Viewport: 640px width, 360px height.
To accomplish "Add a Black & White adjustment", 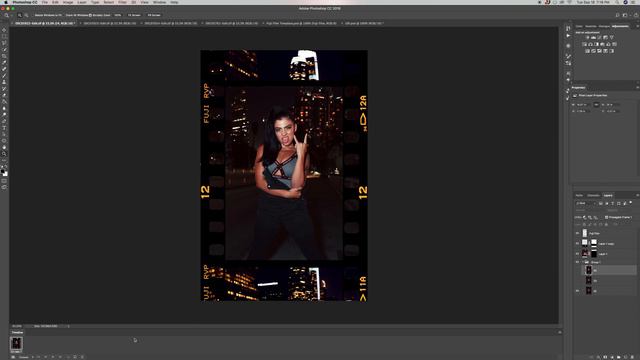I will [596, 44].
